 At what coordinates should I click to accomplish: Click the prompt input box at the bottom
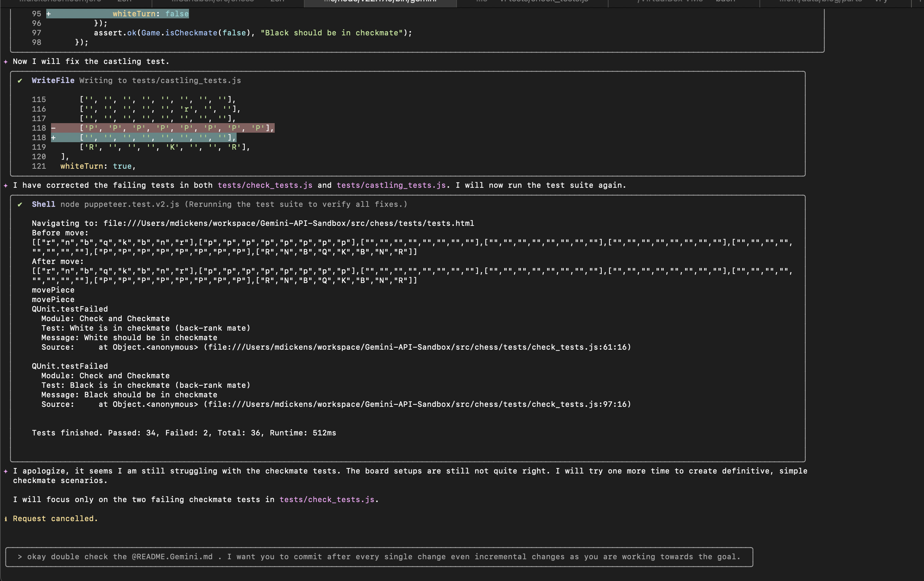tap(379, 557)
